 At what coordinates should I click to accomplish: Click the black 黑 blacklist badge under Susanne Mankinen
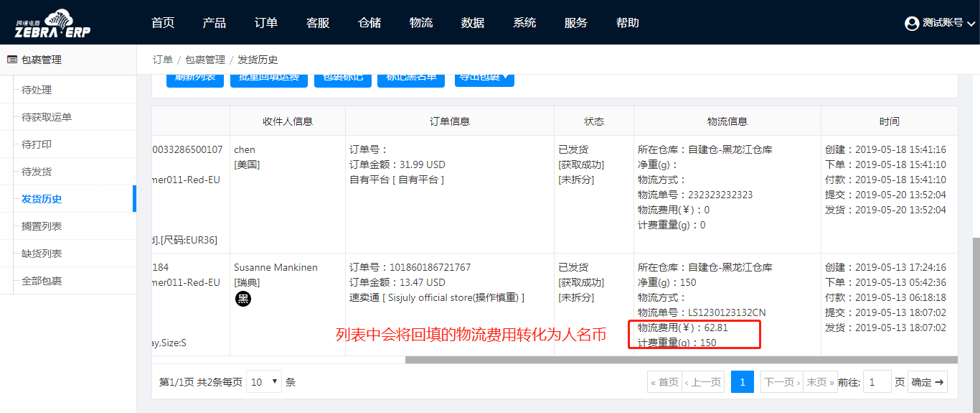[x=243, y=299]
